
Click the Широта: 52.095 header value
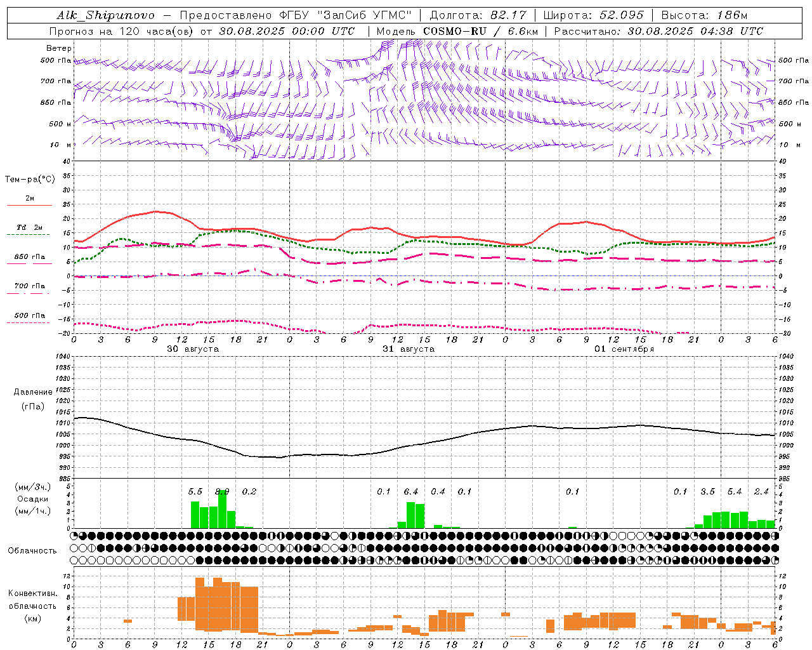(x=593, y=15)
